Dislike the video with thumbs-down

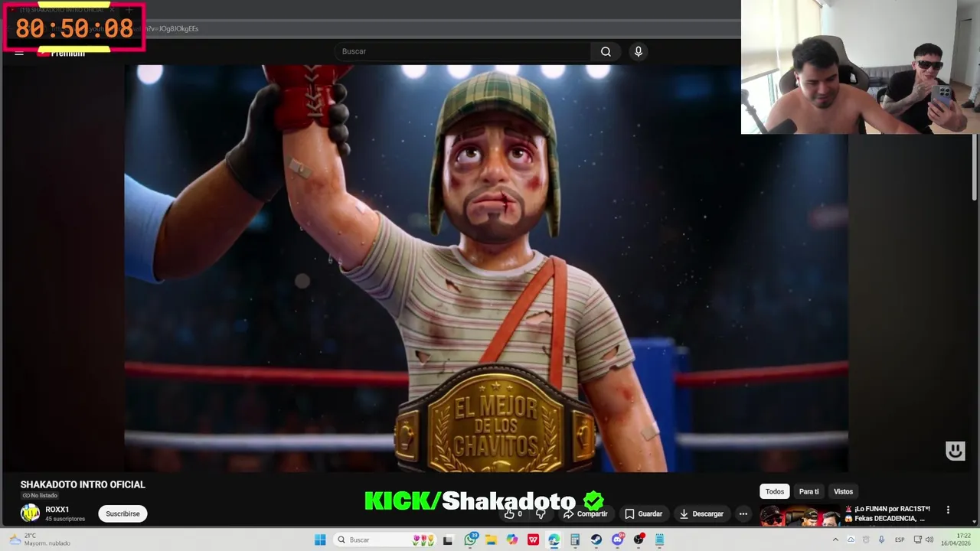(x=541, y=514)
